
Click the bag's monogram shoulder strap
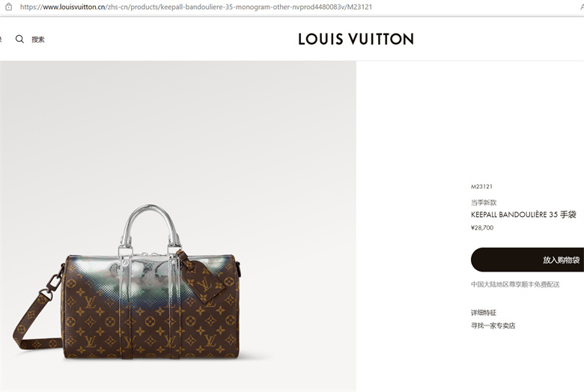click(35, 313)
